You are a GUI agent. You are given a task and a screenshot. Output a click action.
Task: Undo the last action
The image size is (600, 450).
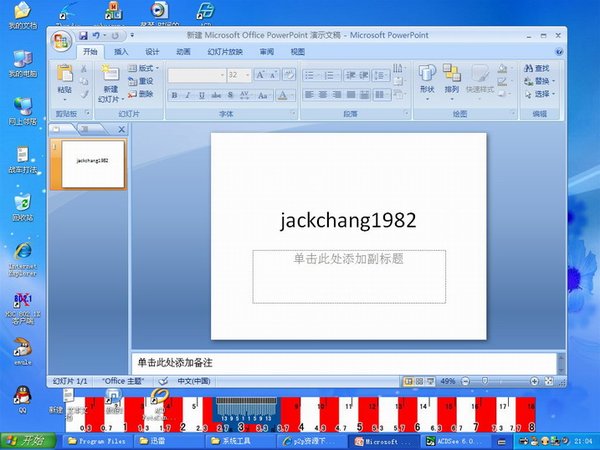tap(96, 36)
